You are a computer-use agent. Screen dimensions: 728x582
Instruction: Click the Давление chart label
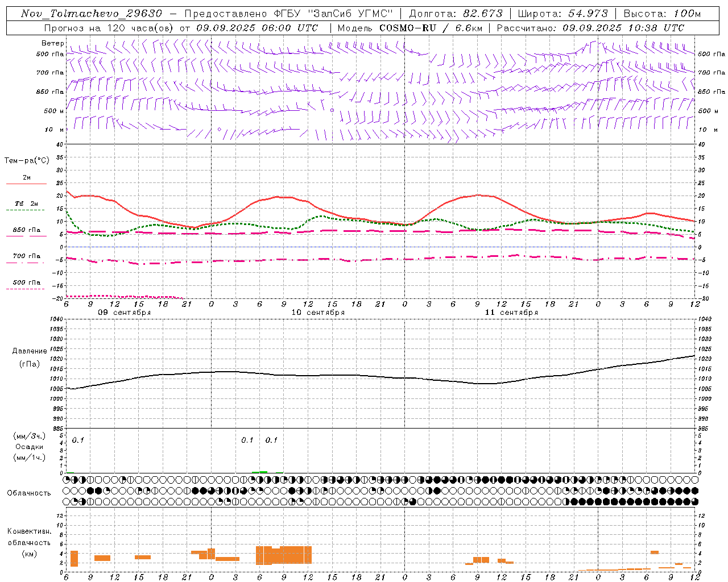(x=30, y=351)
